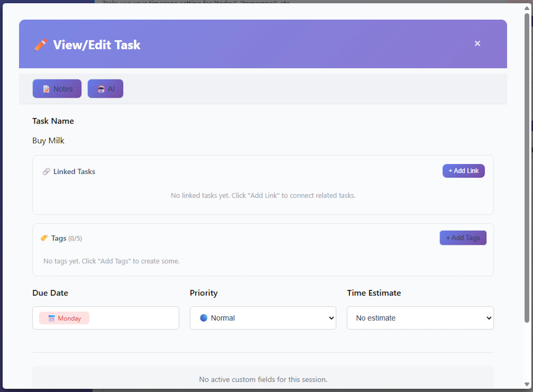
Task: Open the Priority dropdown showing Normal
Action: 263,318
